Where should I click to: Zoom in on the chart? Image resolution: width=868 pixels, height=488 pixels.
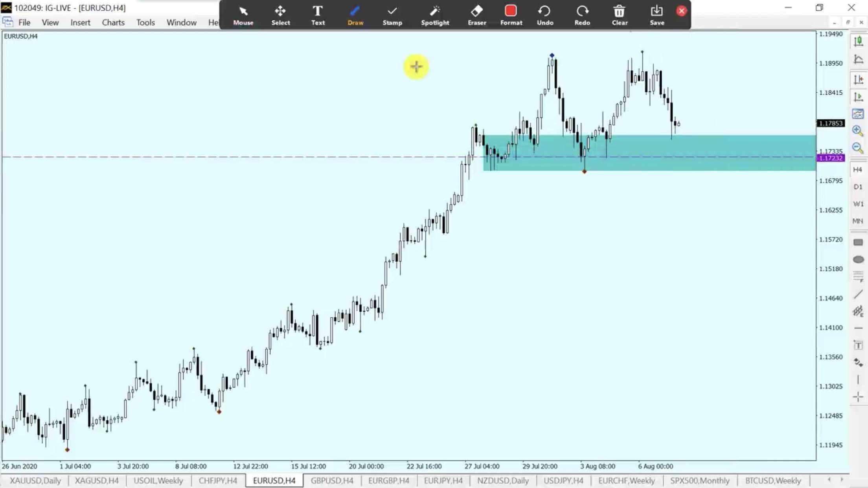pos(858,131)
